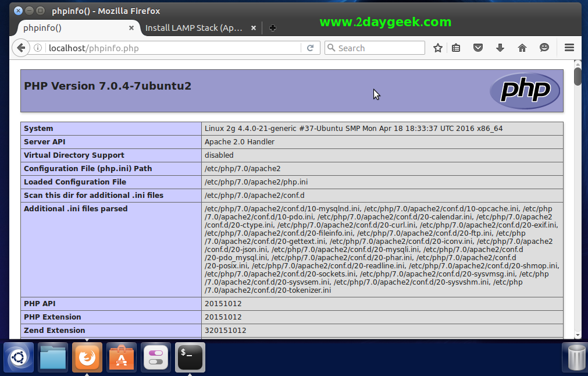Click the /etc/php/7.0/apache2/conf.d value
The image size is (588, 376).
click(255, 195)
